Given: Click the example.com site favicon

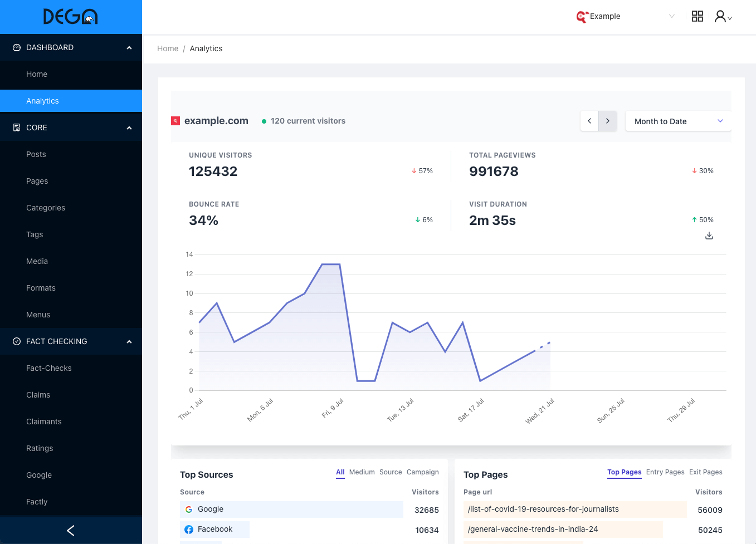Looking at the screenshot, I should pos(175,121).
